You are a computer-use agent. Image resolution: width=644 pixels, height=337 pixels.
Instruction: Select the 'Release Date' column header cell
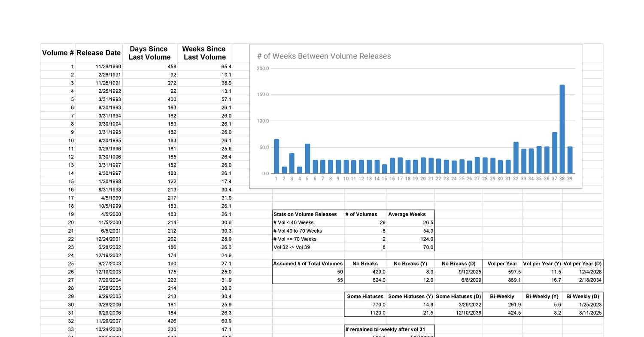98,52
